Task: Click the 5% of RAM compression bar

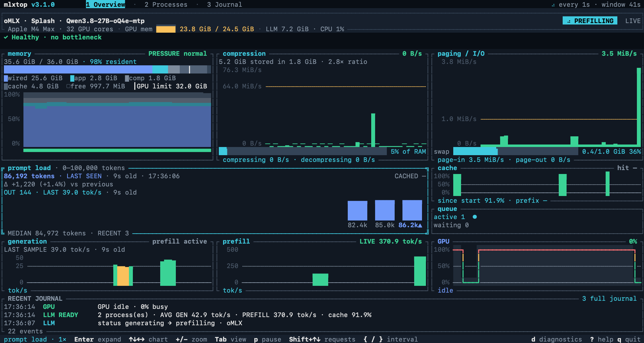Action: [303, 152]
